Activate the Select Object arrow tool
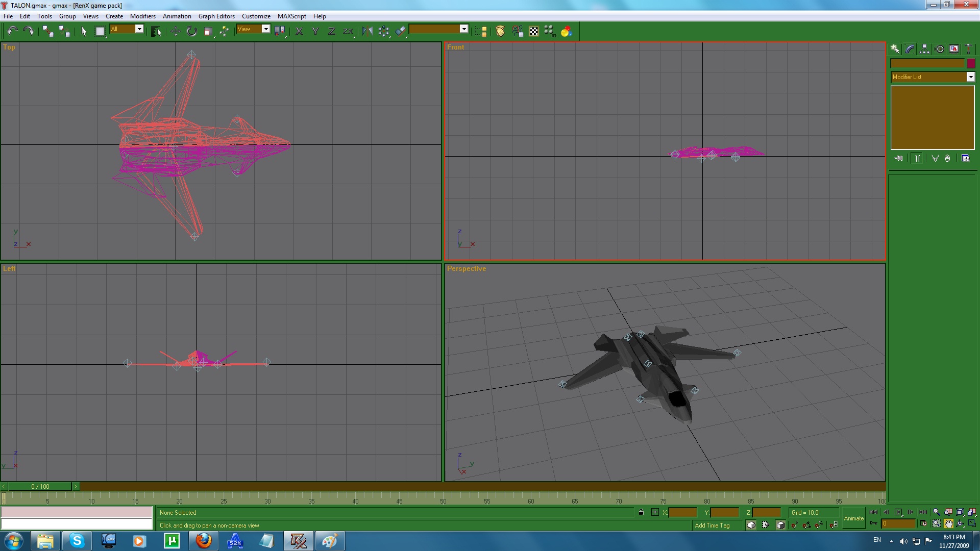This screenshot has width=980, height=551. (84, 31)
